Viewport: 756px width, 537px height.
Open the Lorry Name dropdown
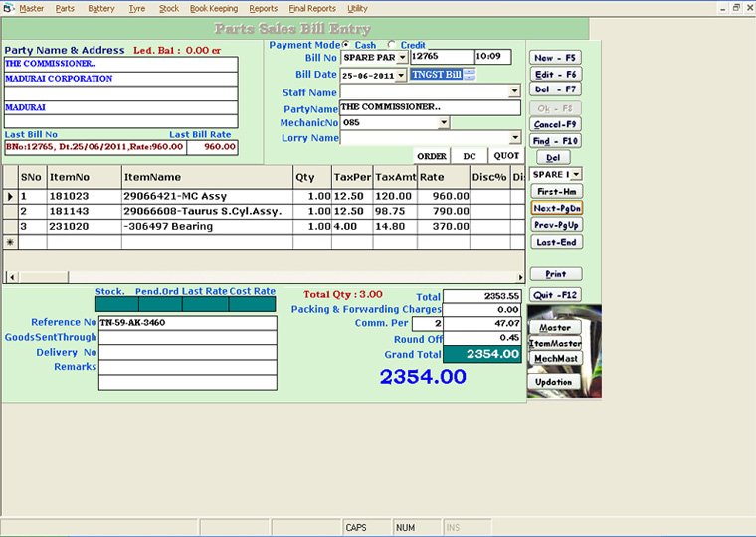pyautogui.click(x=514, y=138)
